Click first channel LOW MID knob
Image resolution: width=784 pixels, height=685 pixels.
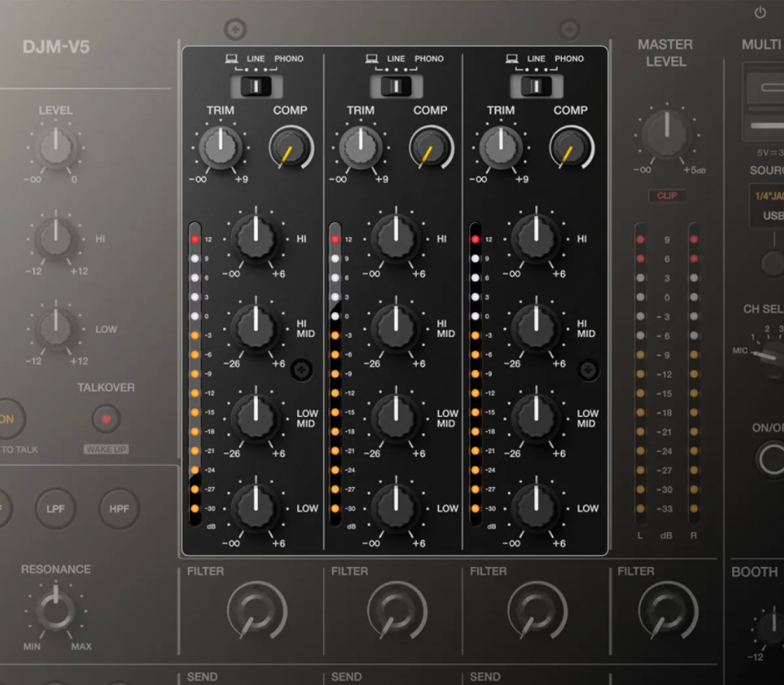click(256, 419)
